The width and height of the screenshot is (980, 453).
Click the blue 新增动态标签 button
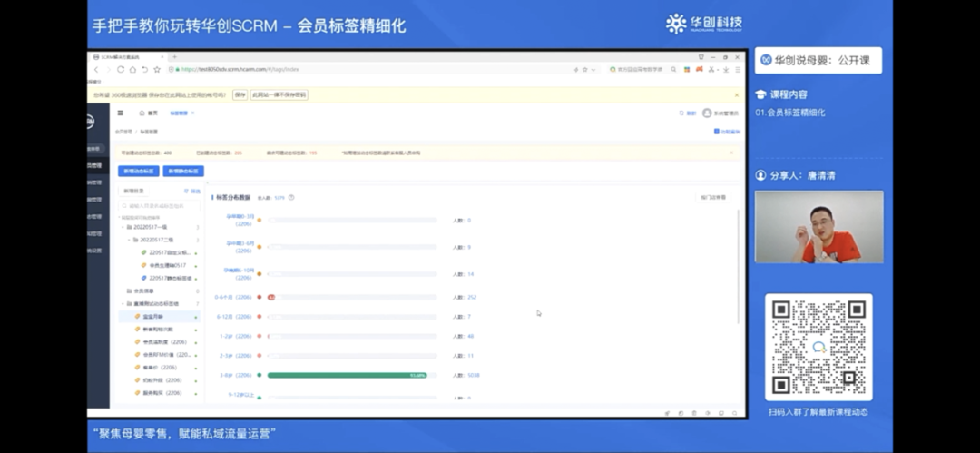click(x=139, y=171)
